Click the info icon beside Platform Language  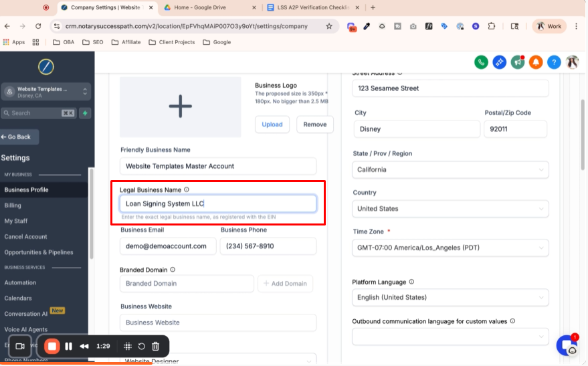click(411, 282)
